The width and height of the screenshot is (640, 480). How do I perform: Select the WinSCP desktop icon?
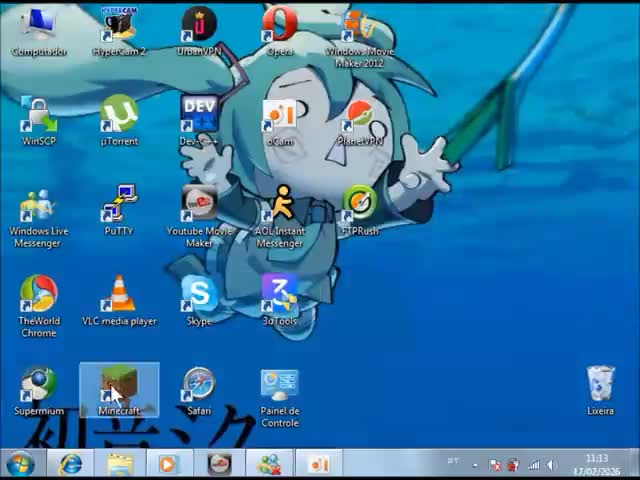[39, 116]
